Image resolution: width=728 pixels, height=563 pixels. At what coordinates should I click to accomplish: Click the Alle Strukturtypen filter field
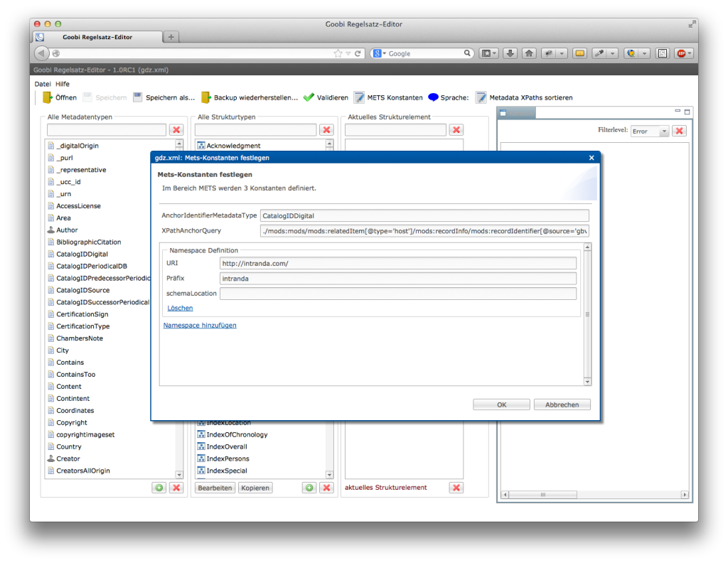click(x=255, y=130)
